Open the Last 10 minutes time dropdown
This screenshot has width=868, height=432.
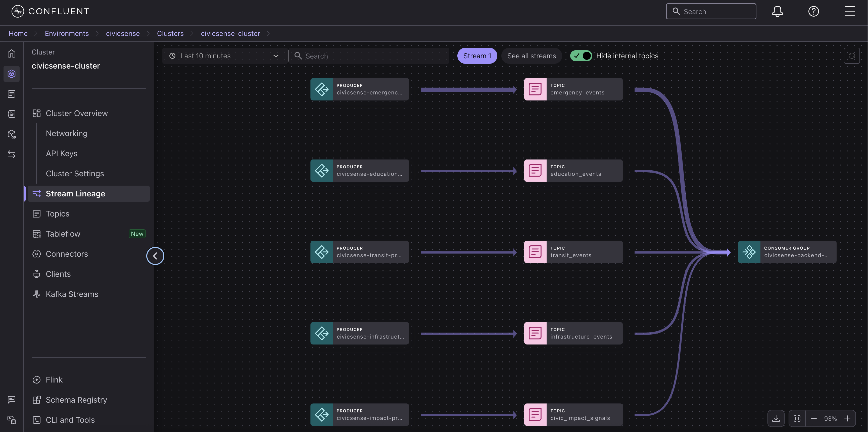224,56
